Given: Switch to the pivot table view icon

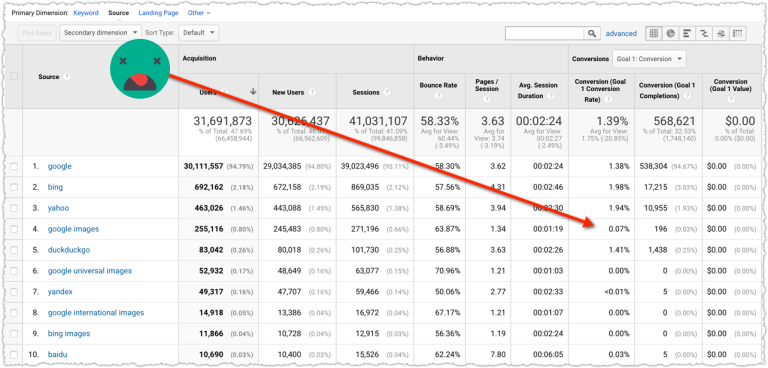Looking at the screenshot, I should click(738, 33).
